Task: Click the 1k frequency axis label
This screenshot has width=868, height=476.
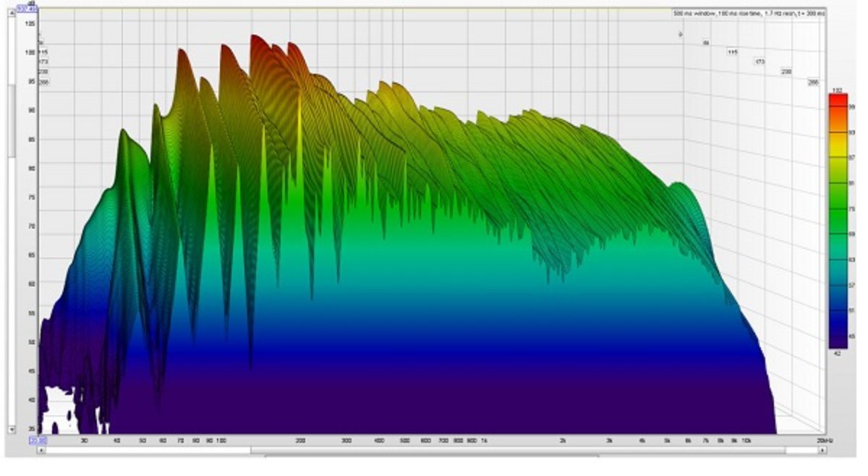Action: point(484,440)
